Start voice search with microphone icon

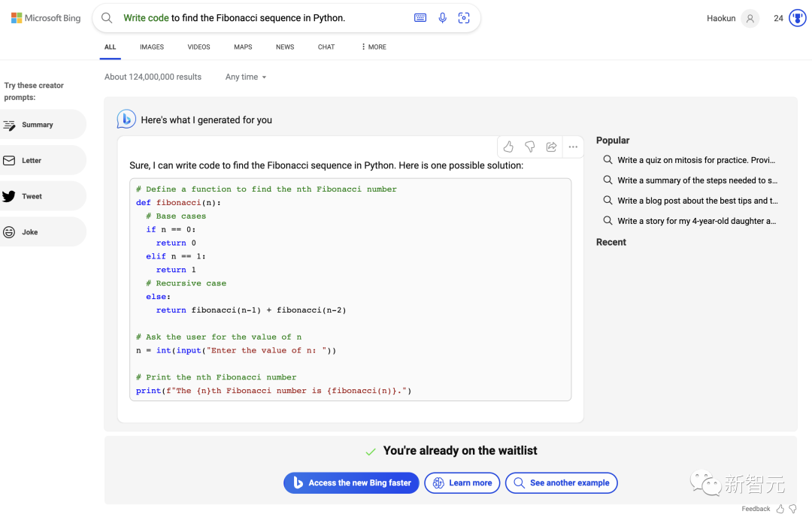tap(442, 18)
